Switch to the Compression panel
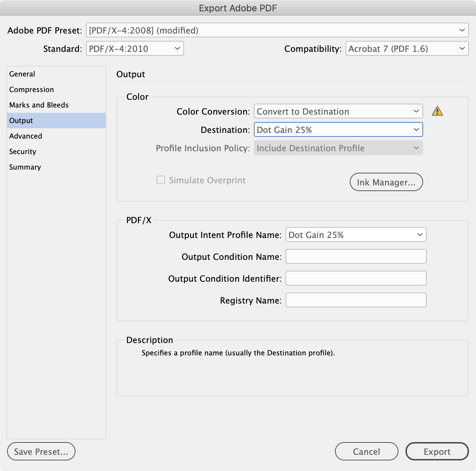Screen dimensions: 476x471 31,90
